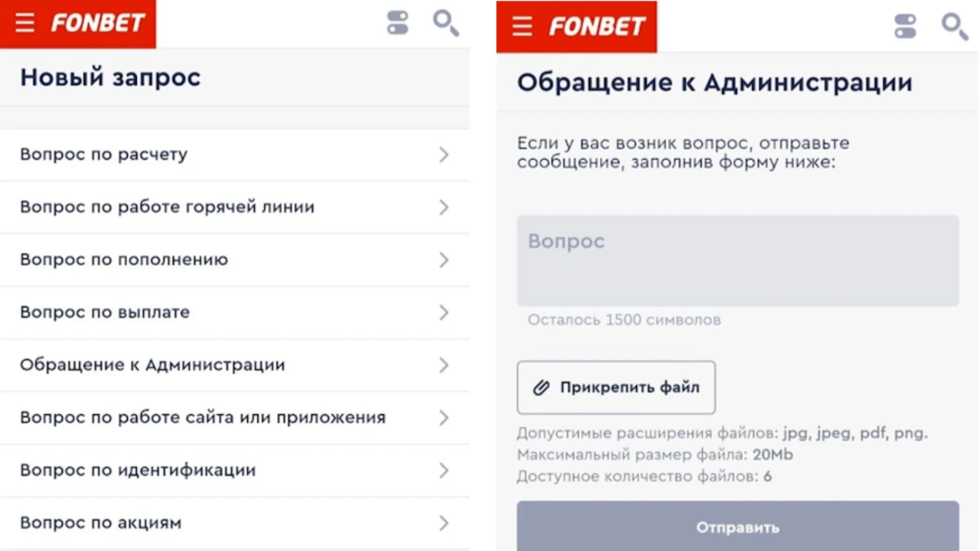Open hamburger menu on New request screen

(x=25, y=23)
